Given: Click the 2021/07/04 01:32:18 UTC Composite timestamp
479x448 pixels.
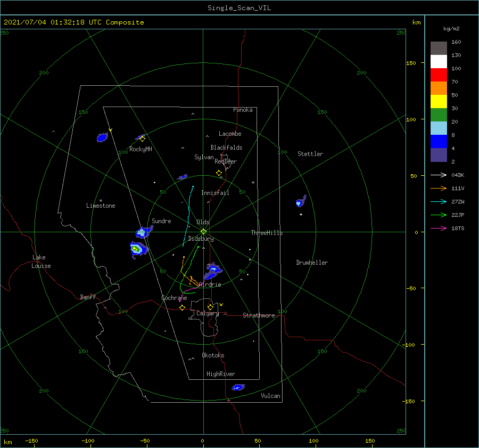Looking at the screenshot, I should [73, 22].
